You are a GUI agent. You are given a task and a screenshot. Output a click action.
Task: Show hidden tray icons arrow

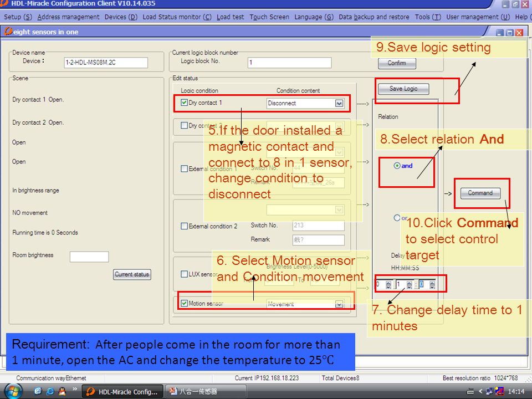pyautogui.click(x=480, y=392)
